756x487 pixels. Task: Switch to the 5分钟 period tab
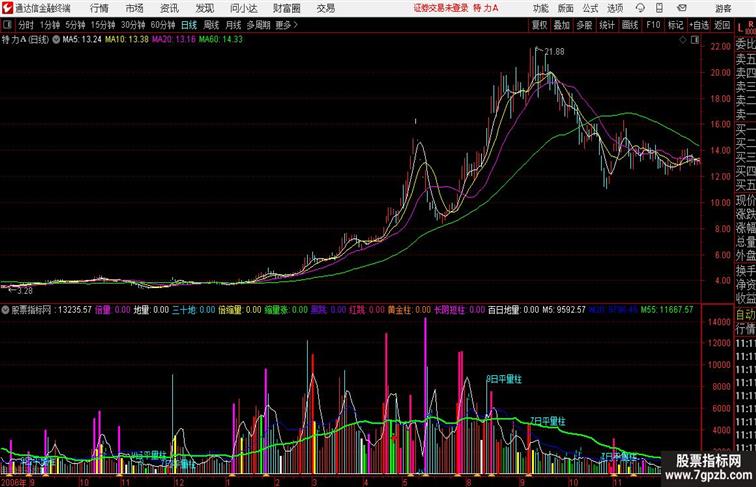point(75,25)
